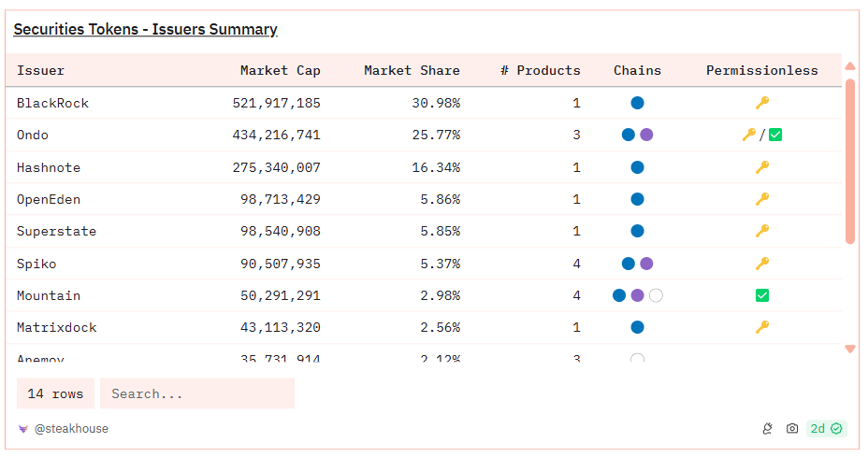Click Matrixdock's key permission icon

tap(762, 327)
